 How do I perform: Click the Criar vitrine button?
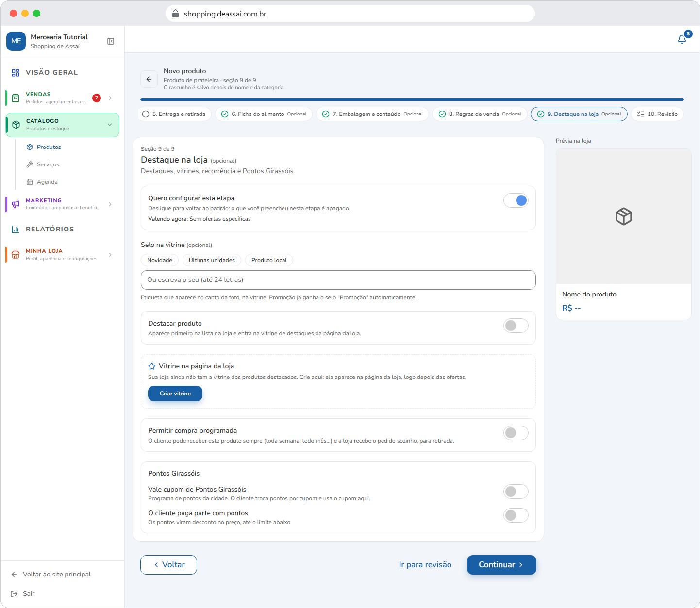click(x=175, y=394)
